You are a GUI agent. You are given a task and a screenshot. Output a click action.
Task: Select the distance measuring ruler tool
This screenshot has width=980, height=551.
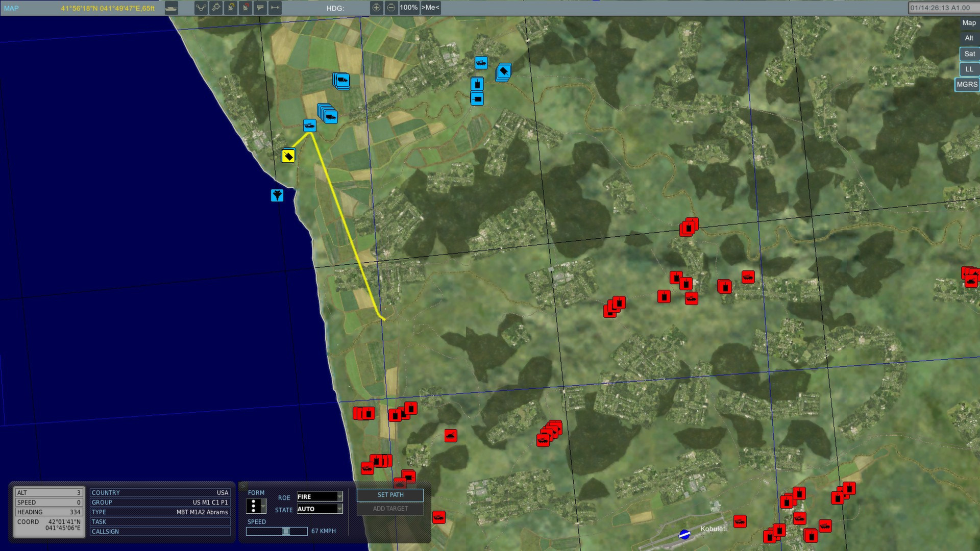pos(274,7)
